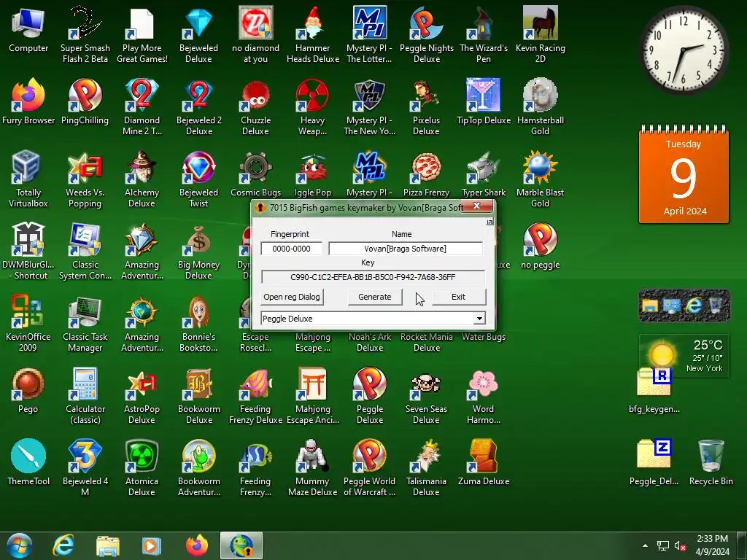Open the Windows Start menu
Image resolution: width=747 pixels, height=560 pixels.
point(19,545)
